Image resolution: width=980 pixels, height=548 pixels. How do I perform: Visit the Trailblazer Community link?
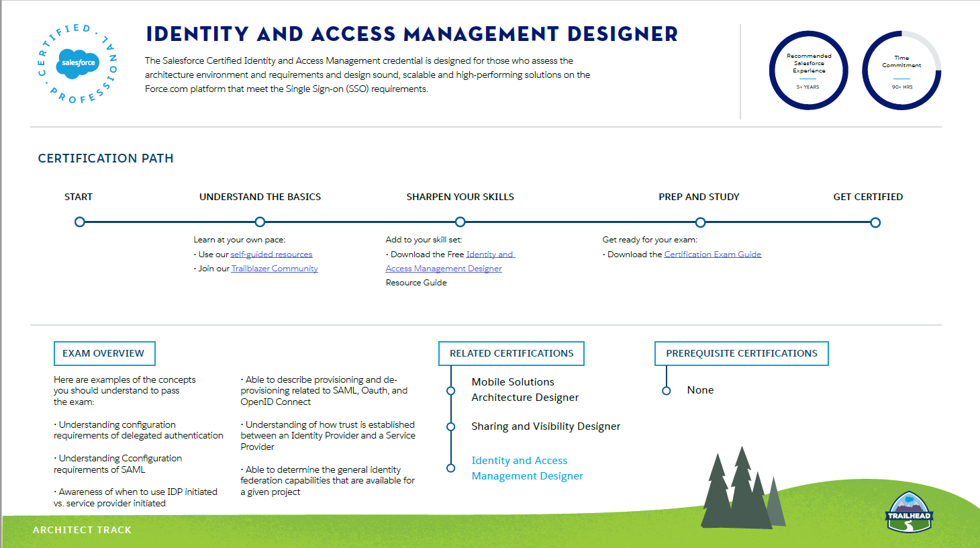275,269
